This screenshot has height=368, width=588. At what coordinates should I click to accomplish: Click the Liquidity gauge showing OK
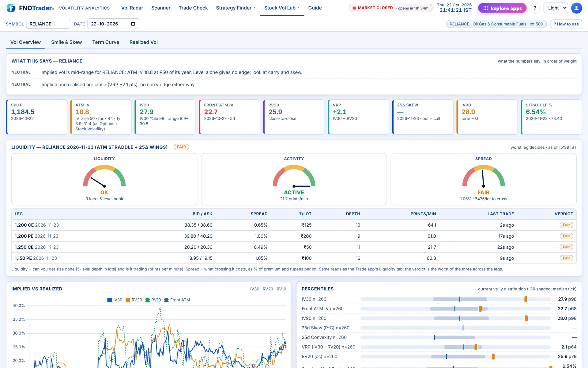coord(104,179)
